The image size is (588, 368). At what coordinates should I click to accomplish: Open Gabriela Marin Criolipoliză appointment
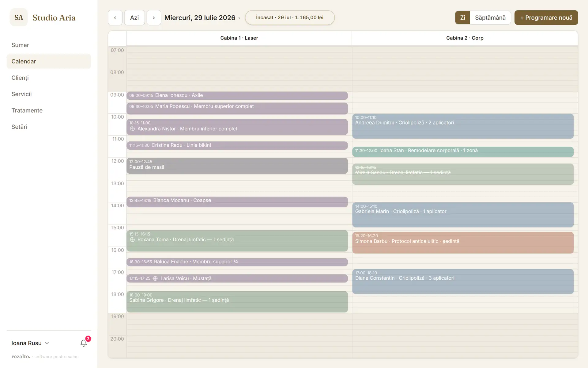click(463, 215)
